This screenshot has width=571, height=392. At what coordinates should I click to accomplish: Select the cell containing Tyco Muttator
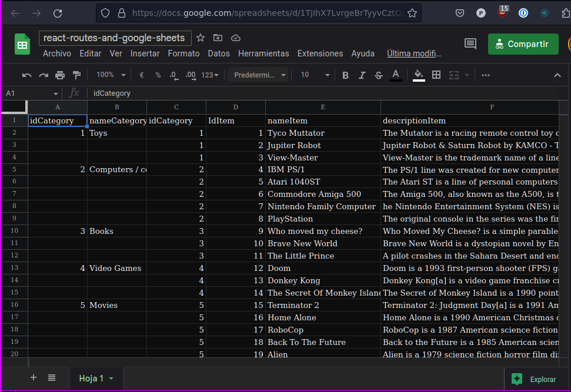coord(323,133)
